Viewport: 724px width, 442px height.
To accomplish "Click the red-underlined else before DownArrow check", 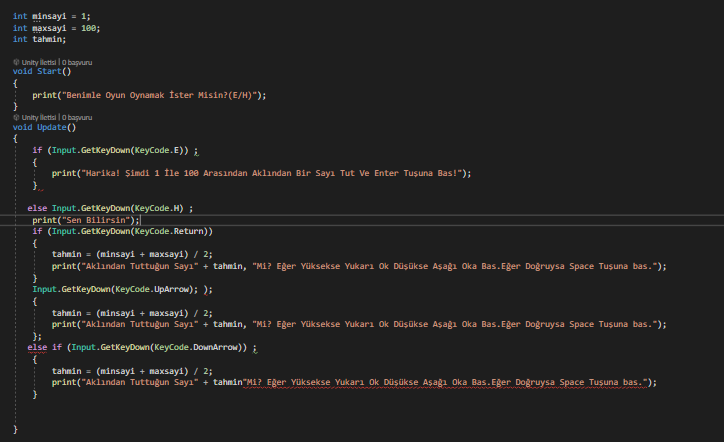I will point(37,346).
